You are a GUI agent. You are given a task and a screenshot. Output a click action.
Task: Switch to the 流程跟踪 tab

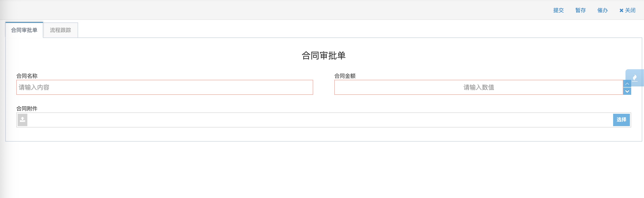[x=60, y=30]
